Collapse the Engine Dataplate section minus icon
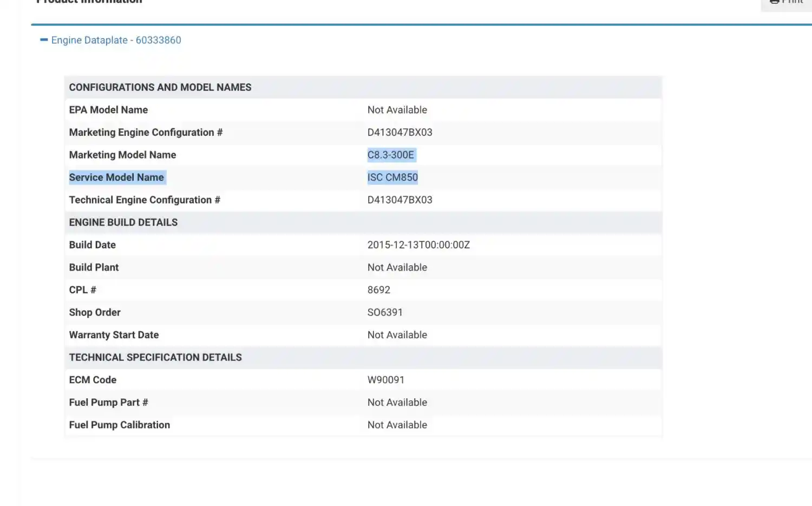The width and height of the screenshot is (812, 506). pyautogui.click(x=44, y=40)
